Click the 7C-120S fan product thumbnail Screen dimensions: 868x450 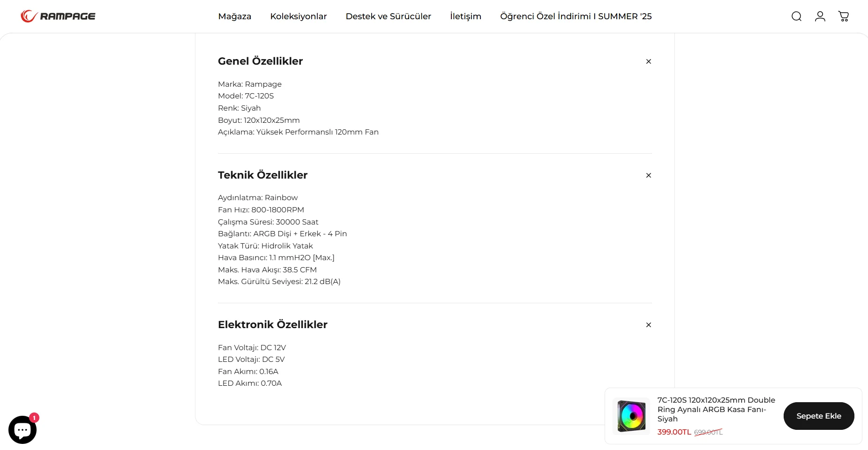631,416
